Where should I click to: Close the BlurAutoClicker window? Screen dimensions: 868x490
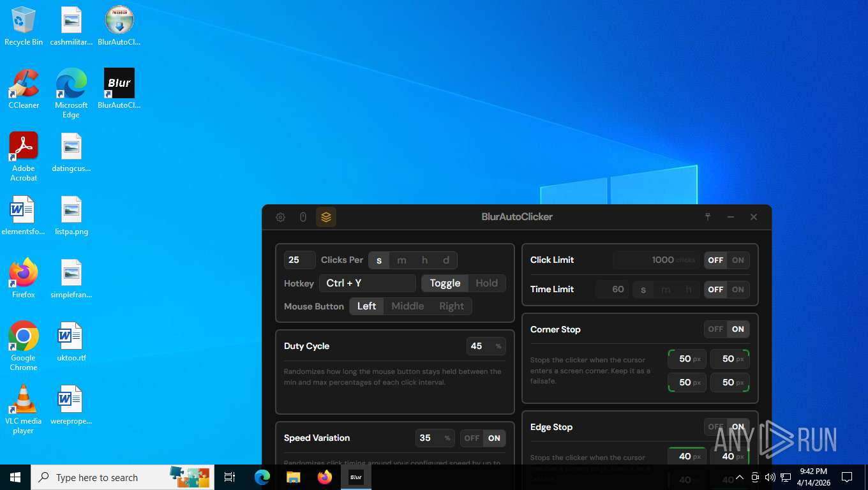point(754,217)
